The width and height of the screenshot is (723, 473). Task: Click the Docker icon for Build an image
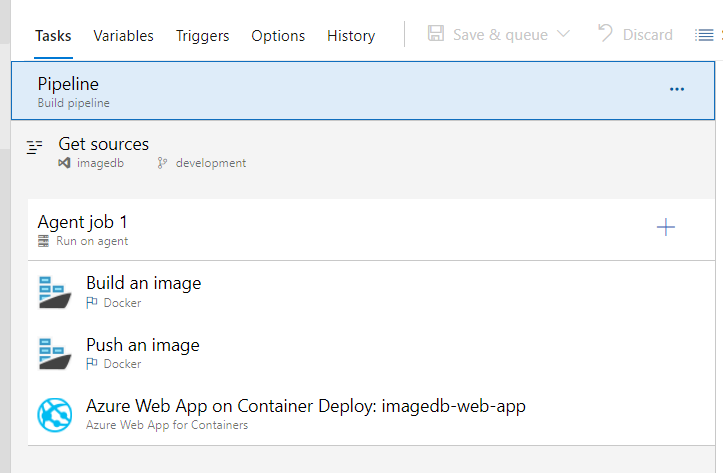pos(54,292)
